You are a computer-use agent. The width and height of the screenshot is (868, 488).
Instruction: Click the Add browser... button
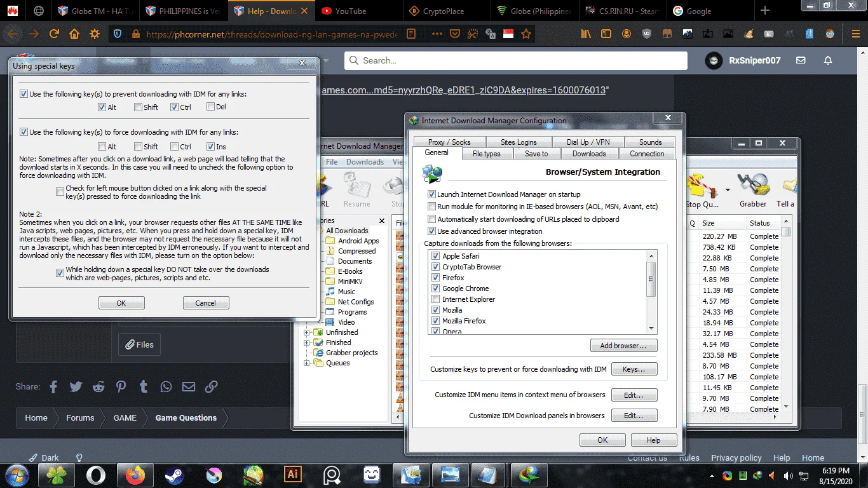pos(624,346)
